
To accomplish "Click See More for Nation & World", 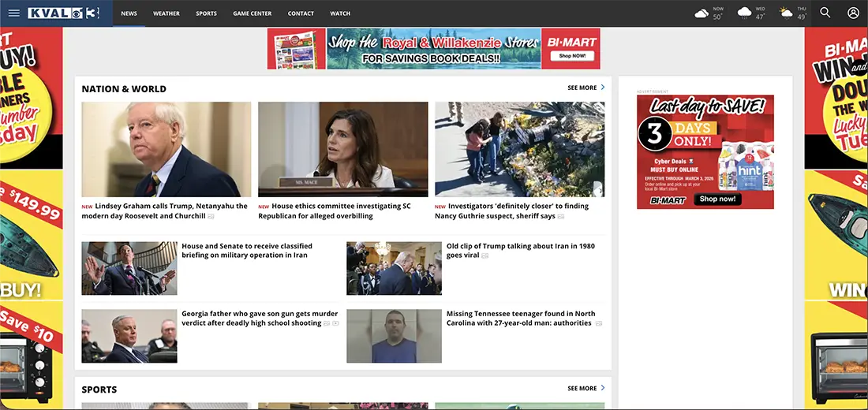I will pos(582,88).
